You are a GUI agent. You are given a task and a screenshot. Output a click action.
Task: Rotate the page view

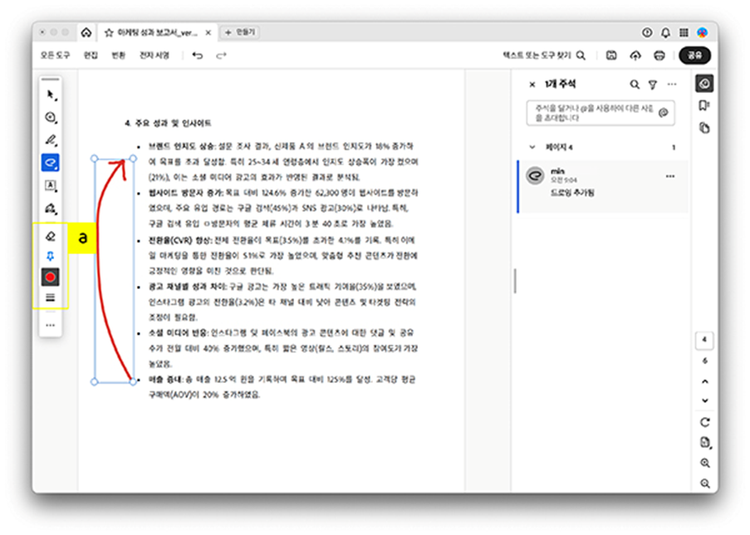[705, 422]
